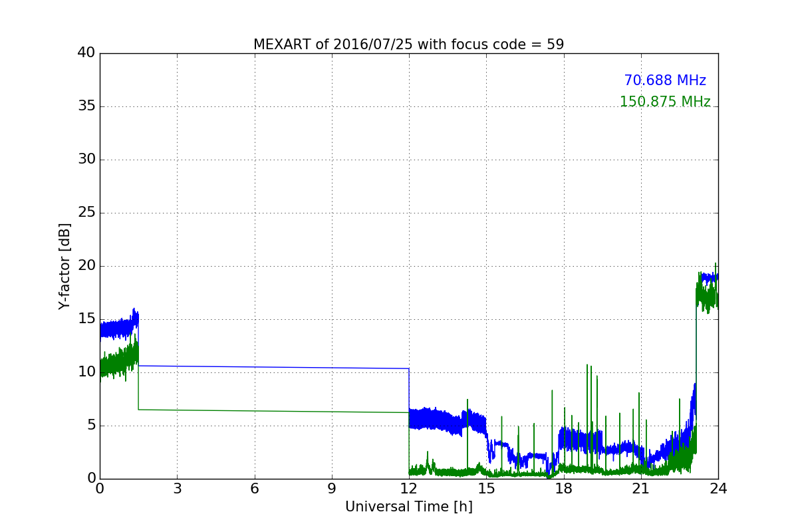
Task: Click the y-axis tick label "40"
Action: pos(86,53)
